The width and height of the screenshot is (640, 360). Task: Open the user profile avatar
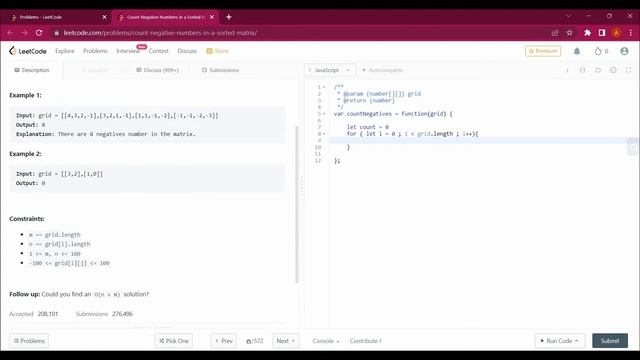(624, 51)
